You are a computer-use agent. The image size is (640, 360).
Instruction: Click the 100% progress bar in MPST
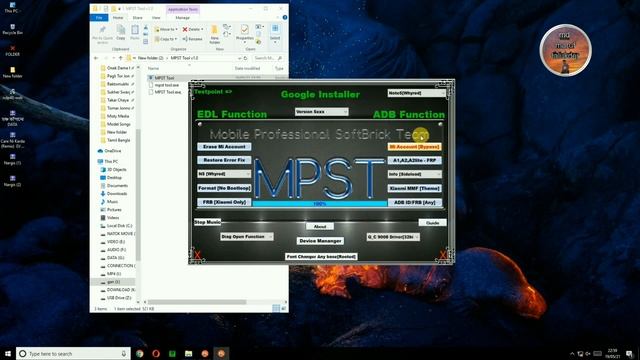(320, 203)
